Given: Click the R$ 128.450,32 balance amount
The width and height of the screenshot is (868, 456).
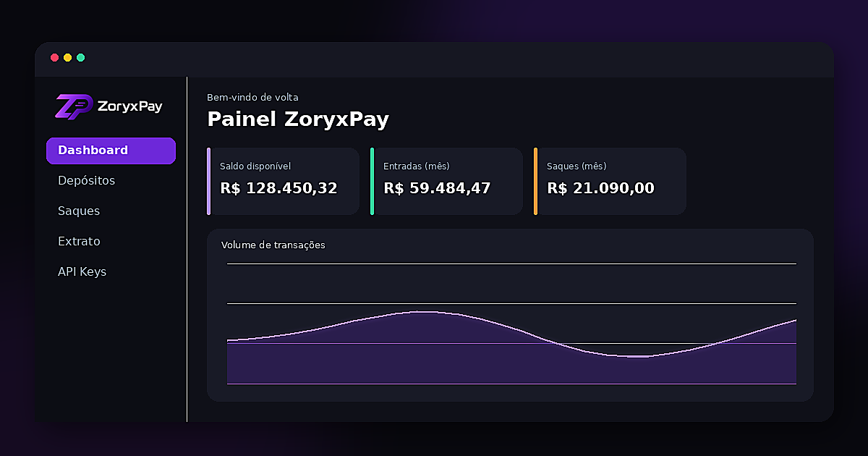Looking at the screenshot, I should (x=278, y=188).
